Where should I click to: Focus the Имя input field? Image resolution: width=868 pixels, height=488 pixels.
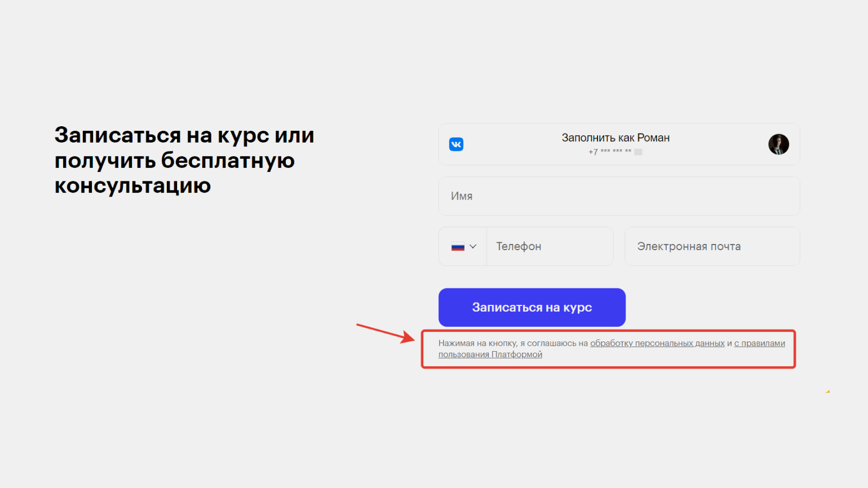(x=619, y=196)
